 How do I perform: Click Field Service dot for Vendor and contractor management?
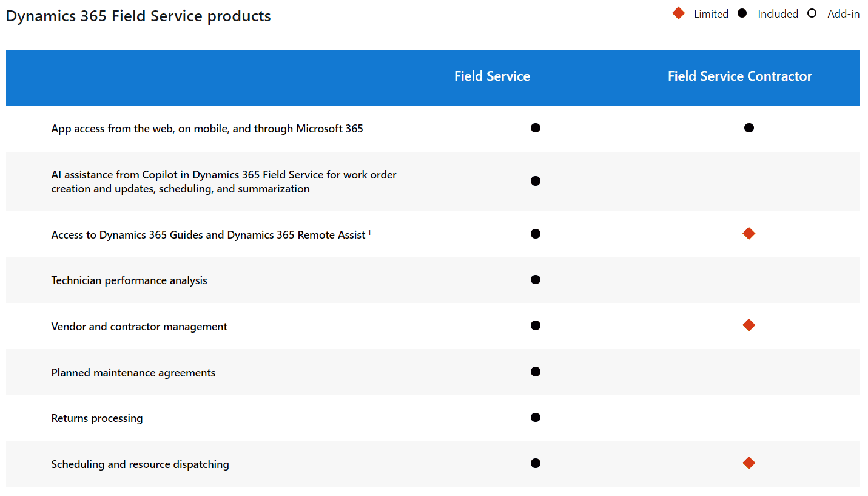point(535,325)
